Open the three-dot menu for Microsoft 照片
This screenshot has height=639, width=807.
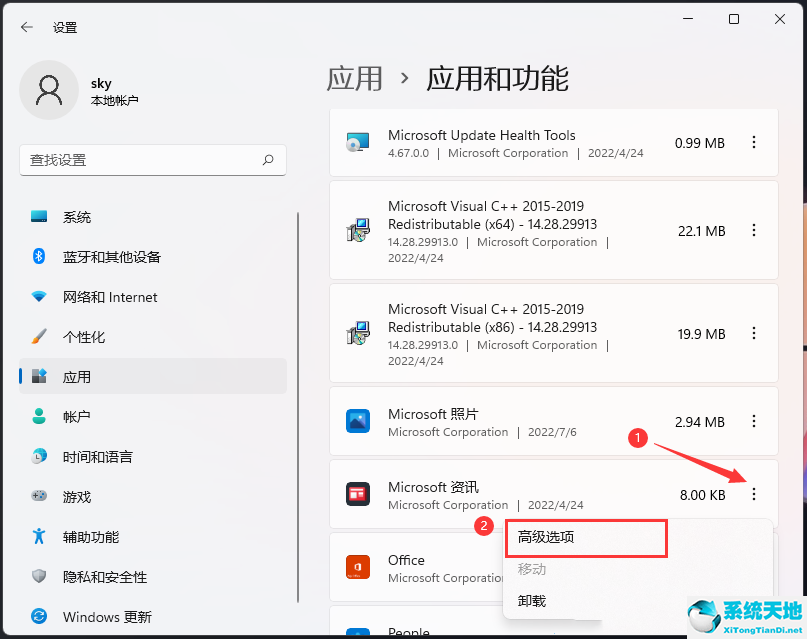[x=753, y=421]
